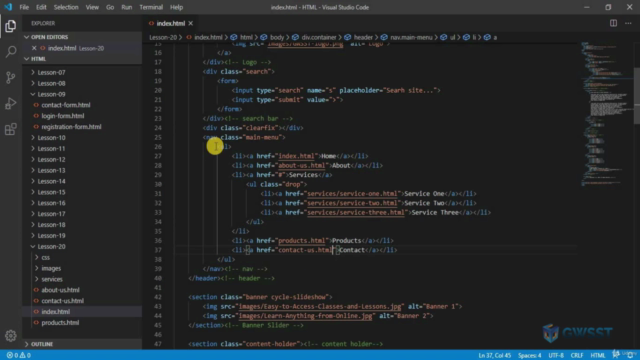Image resolution: width=640 pixels, height=360 pixels.
Task: Click the index.html breadcrumb
Action: [x=204, y=37]
